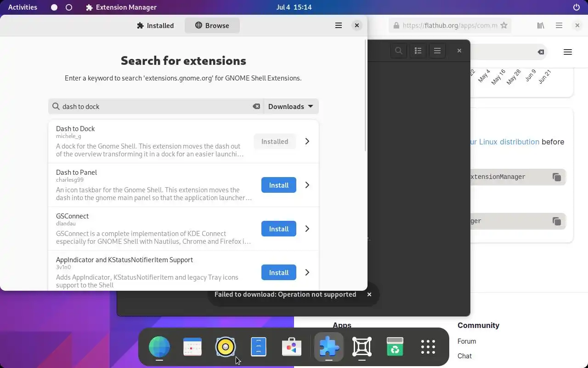This screenshot has width=588, height=368.
Task: Select the filled workspace indicator dot
Action: [x=54, y=7]
